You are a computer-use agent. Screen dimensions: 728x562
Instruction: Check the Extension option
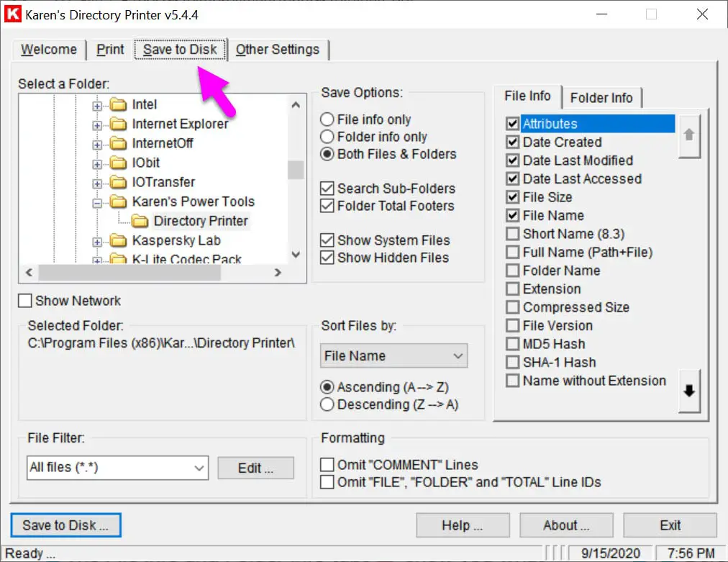point(513,289)
